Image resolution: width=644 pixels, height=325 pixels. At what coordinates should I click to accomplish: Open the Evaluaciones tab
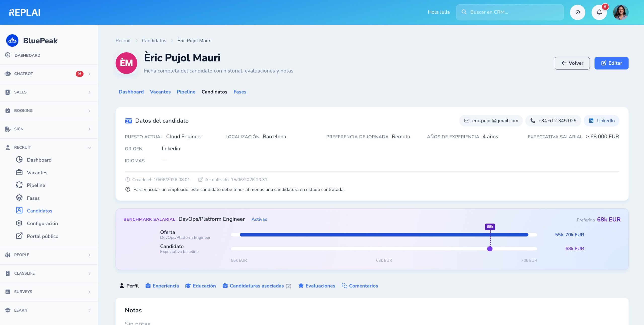pyautogui.click(x=317, y=286)
